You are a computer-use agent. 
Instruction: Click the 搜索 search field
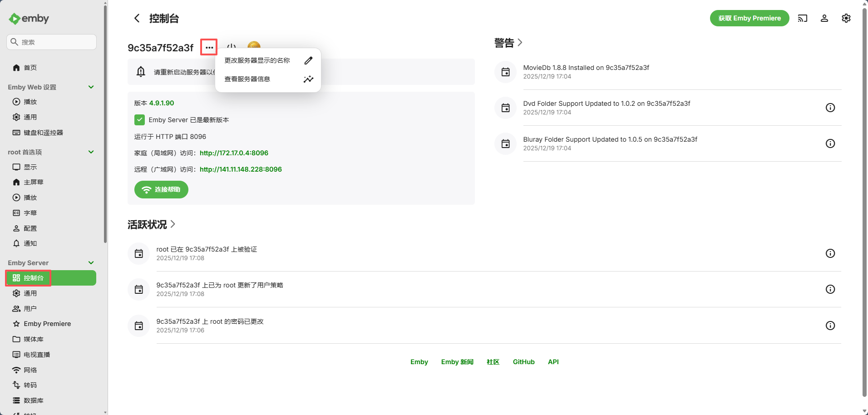click(51, 42)
